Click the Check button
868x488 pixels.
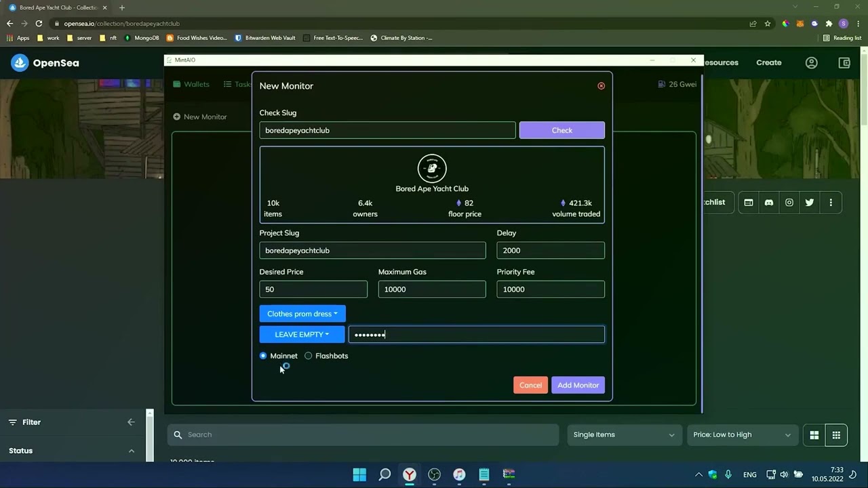tap(561, 130)
